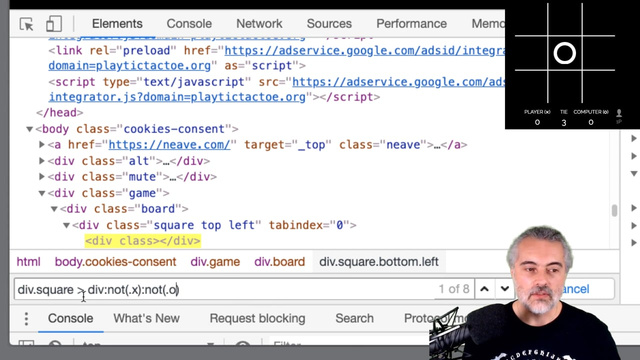Toggle the device toolbar icon
The width and height of the screenshot is (640, 360).
pyautogui.click(x=54, y=24)
